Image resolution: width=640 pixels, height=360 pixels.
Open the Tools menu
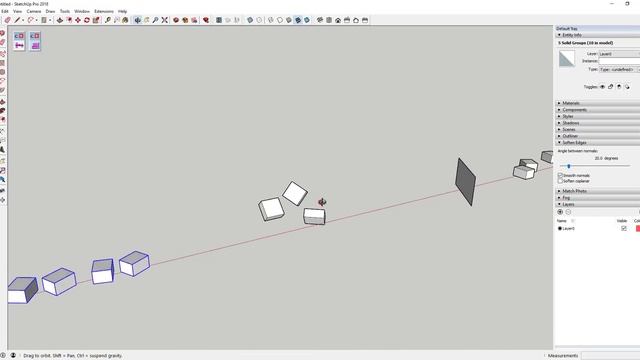65,11
